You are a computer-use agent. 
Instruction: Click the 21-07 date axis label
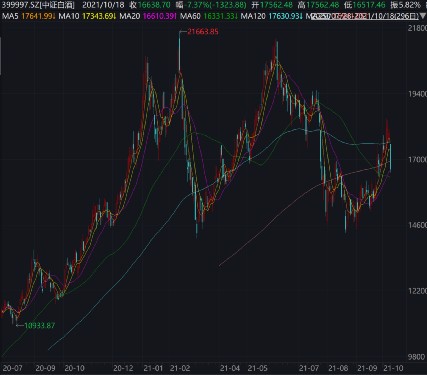pos(309,368)
